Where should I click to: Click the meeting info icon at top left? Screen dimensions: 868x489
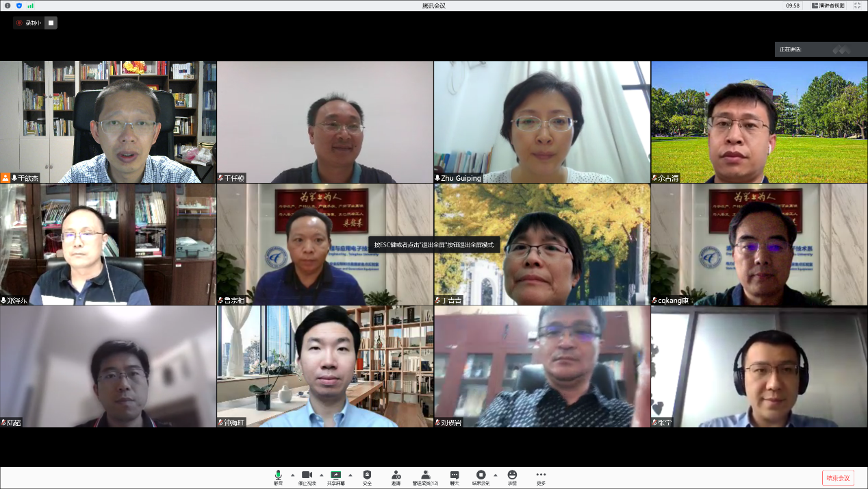(x=8, y=5)
